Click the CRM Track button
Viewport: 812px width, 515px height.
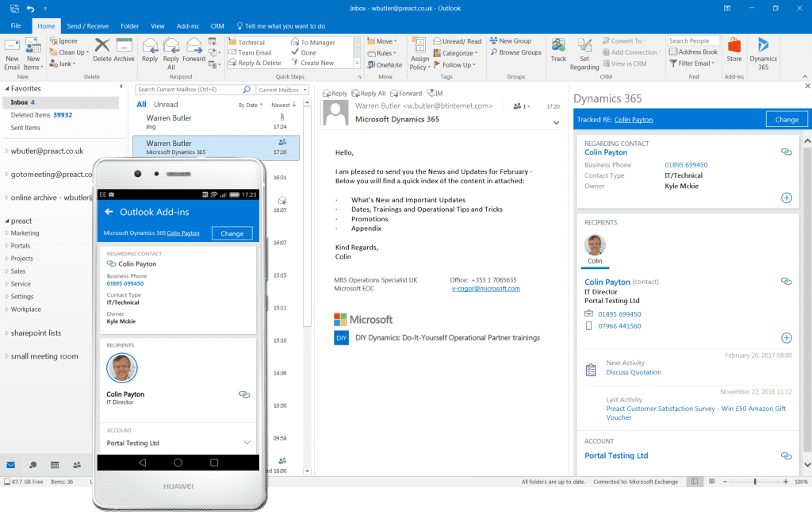pos(558,50)
